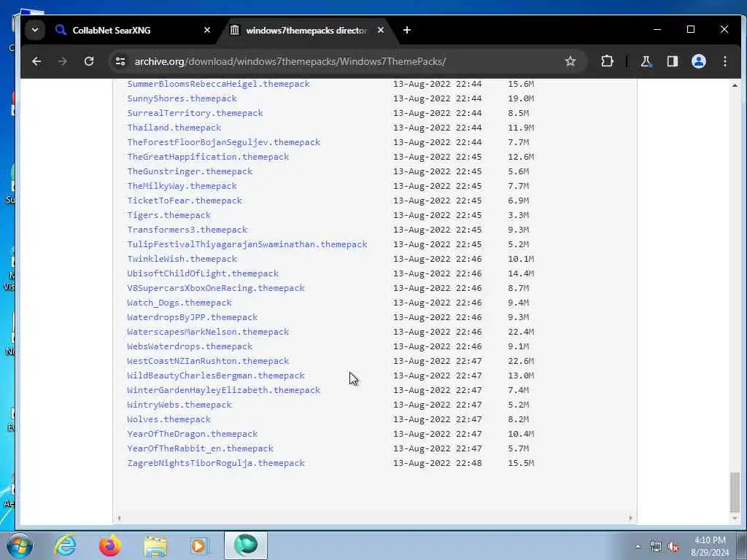
Task: Click UbisoftChildOfLight.themepack link
Action: pos(203,273)
